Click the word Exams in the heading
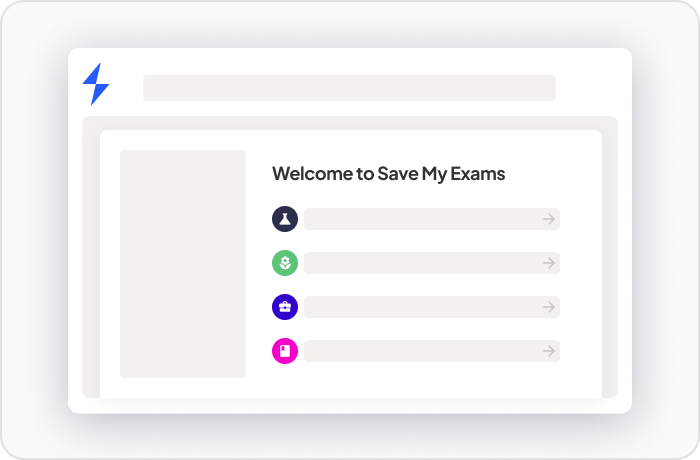Viewport: 700px width, 460px height. pyautogui.click(x=478, y=174)
